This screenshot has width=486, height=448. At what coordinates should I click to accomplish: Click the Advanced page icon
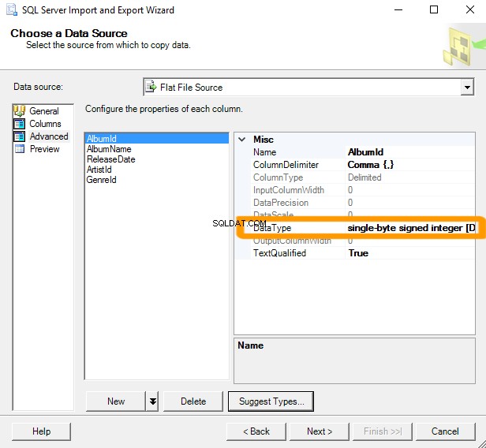(x=19, y=136)
